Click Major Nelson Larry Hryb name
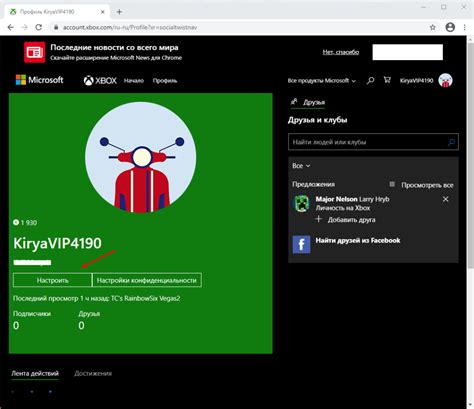Image resolution: width=474 pixels, height=409 pixels. pos(353,199)
